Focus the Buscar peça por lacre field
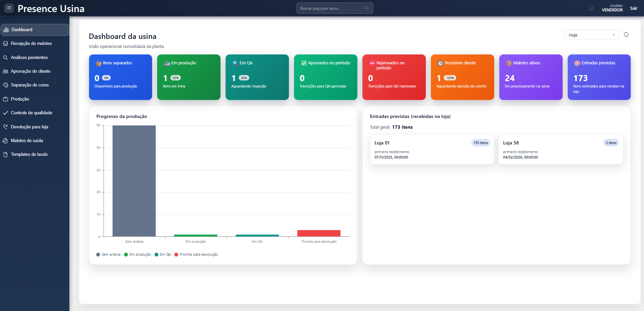The image size is (644, 311). pos(330,8)
